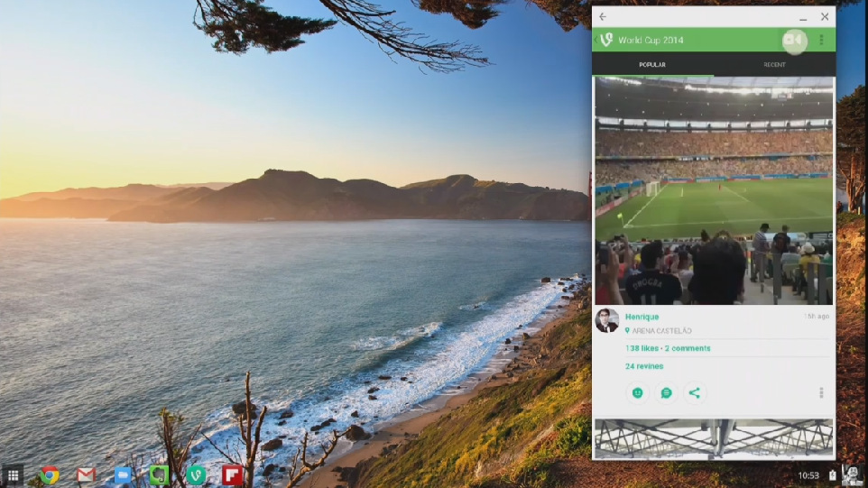Click the Vine logo in green header
Image resolution: width=868 pixels, height=488 pixels.
[606, 40]
